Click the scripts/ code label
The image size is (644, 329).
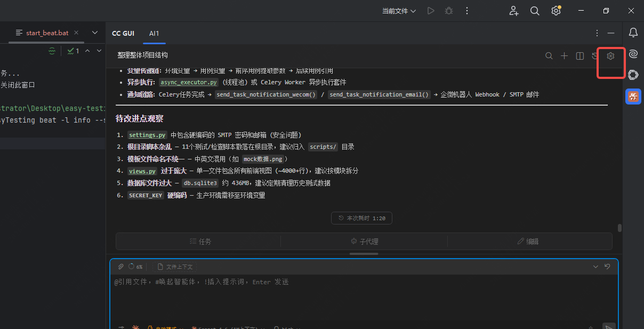(x=323, y=147)
